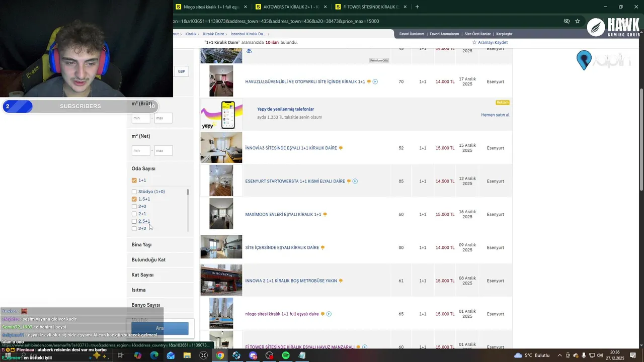Check the Stüdyo (1+0) room checkbox
The height and width of the screenshot is (362, 644).
[134, 192]
